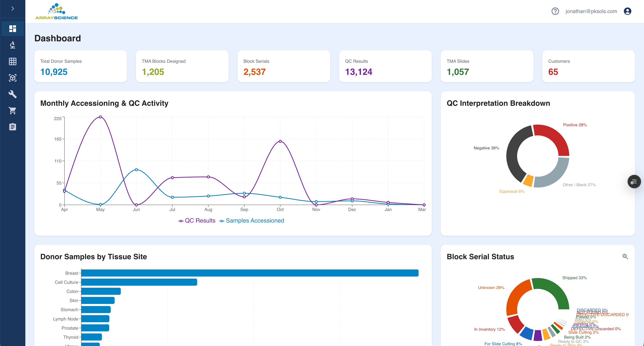Open the microscope samples section in the sidebar
The width and height of the screenshot is (644, 346).
12,45
